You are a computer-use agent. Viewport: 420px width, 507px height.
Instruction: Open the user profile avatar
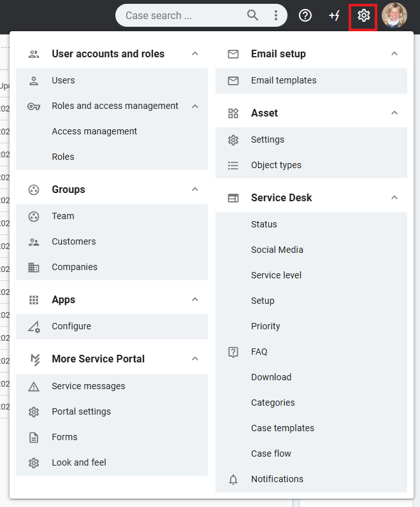coord(395,15)
